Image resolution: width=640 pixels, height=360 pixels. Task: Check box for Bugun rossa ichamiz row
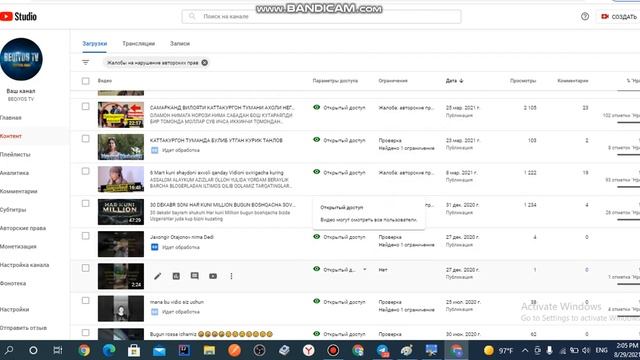(85, 333)
